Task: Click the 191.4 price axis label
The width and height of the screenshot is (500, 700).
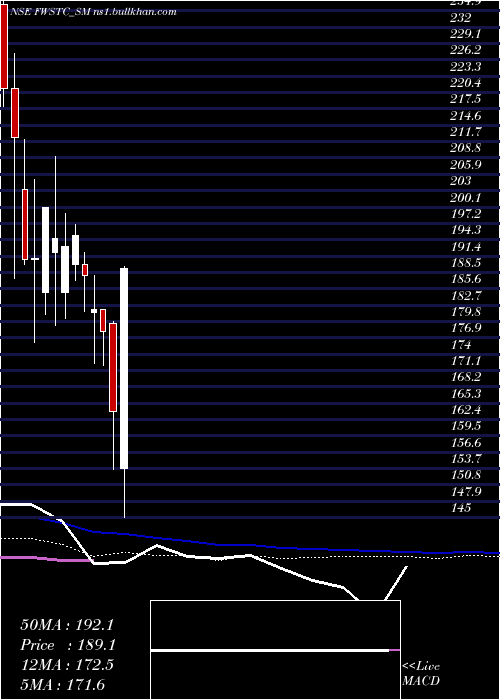Action: (x=466, y=246)
